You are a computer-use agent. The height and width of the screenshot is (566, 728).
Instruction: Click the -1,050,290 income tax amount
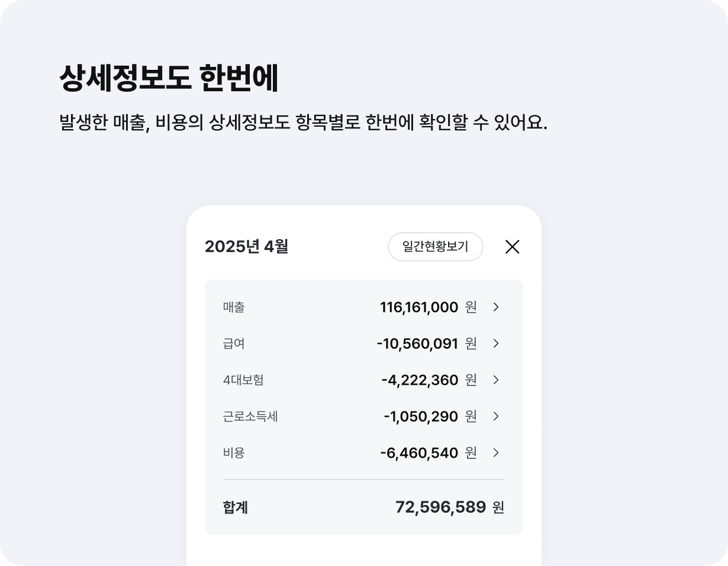421,416
